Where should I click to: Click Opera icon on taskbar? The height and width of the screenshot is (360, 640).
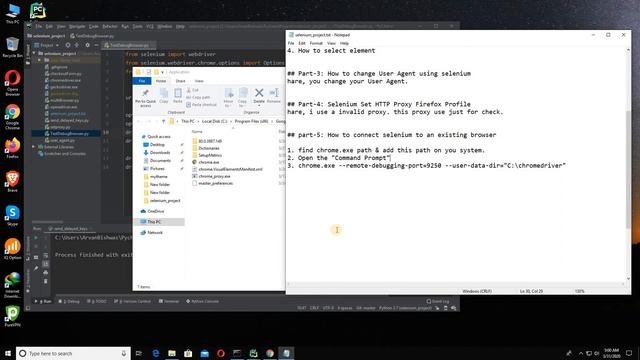221,353
